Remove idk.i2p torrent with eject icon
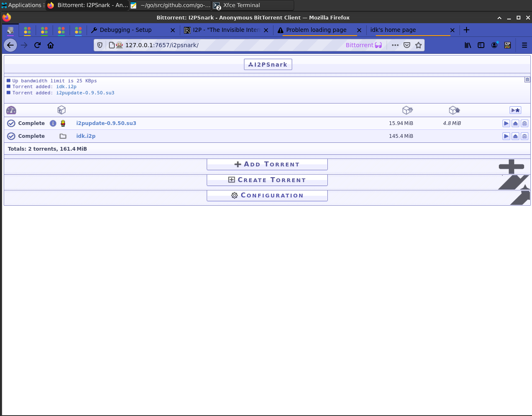 pyautogui.click(x=515, y=136)
